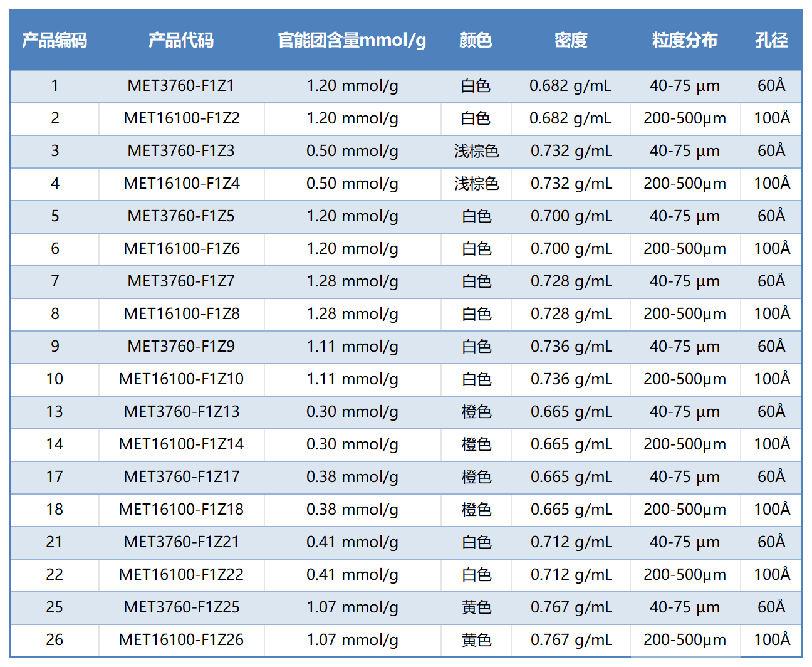Click 产品编码 number 21
Viewport: 812px width, 667px height.
pyautogui.click(x=55, y=542)
